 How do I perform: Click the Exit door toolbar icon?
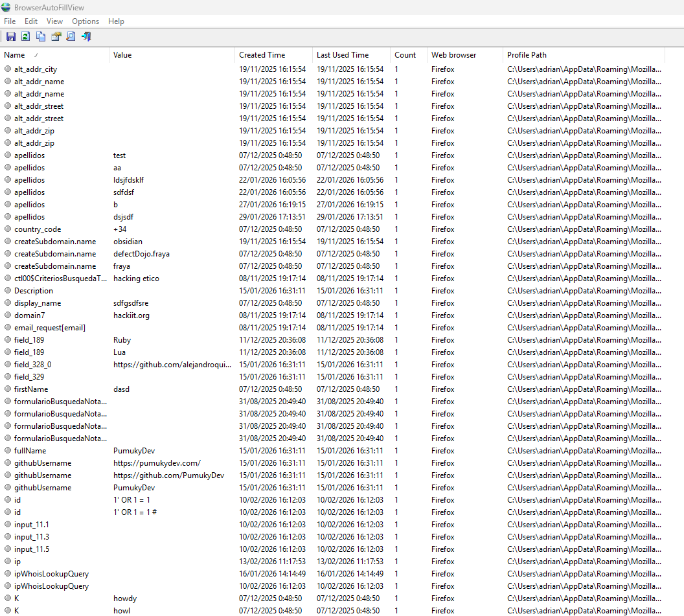pyautogui.click(x=86, y=37)
